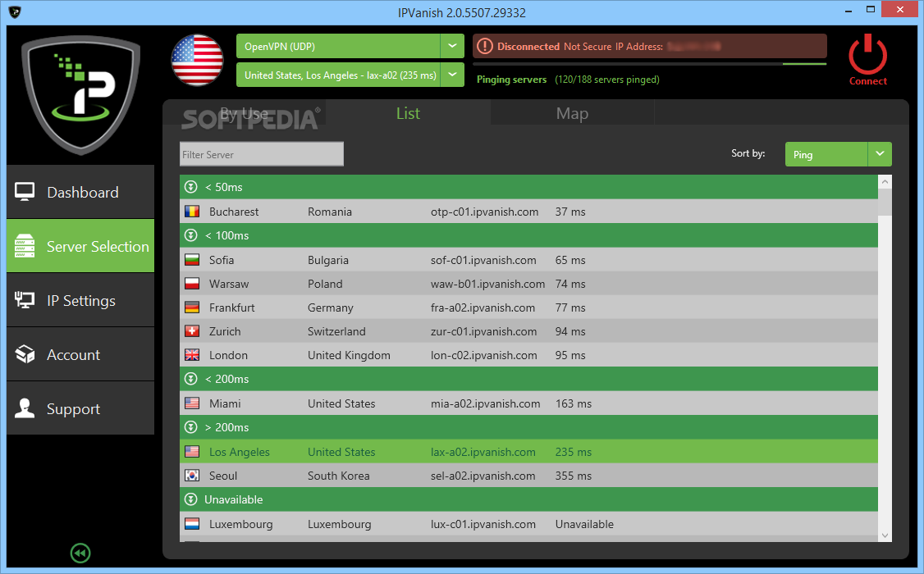Switch to the Map tab
The width and height of the screenshot is (924, 574).
click(572, 113)
